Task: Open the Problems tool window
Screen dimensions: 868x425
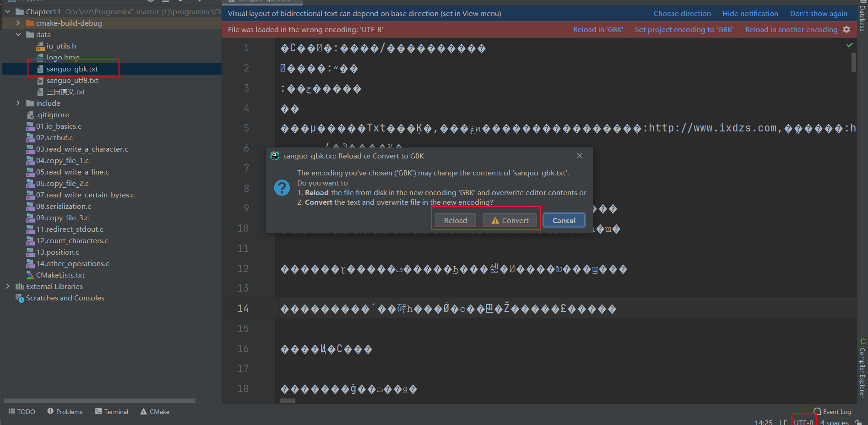Action: click(x=65, y=412)
